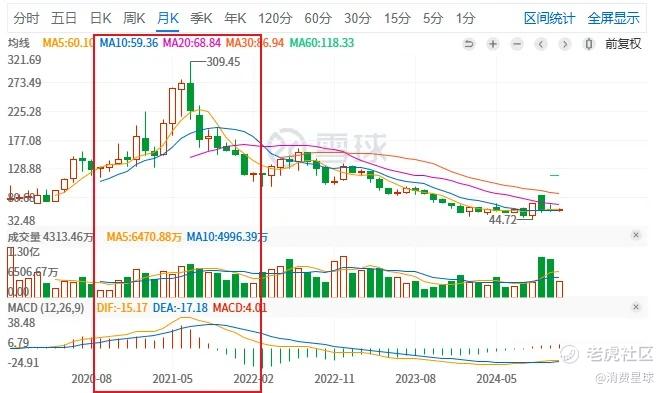Click the 38.48 MACD axis label

[x=21, y=323]
